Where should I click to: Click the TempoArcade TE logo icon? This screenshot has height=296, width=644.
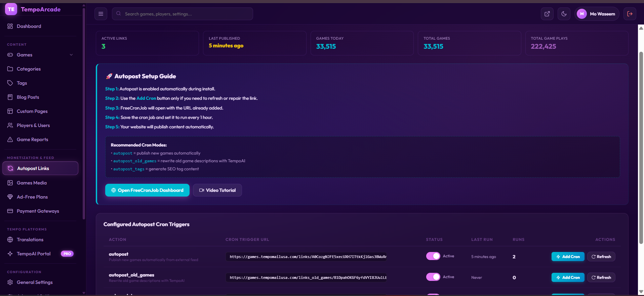click(x=11, y=9)
